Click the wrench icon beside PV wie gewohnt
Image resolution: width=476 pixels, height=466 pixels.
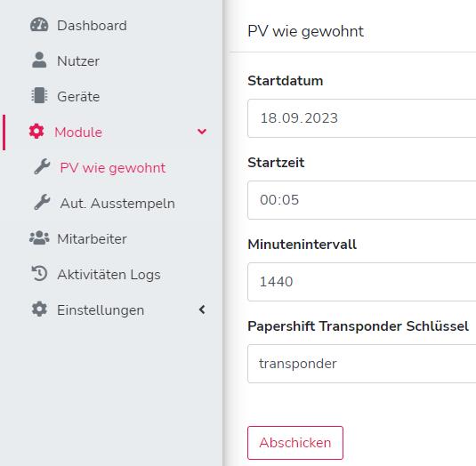click(42, 167)
